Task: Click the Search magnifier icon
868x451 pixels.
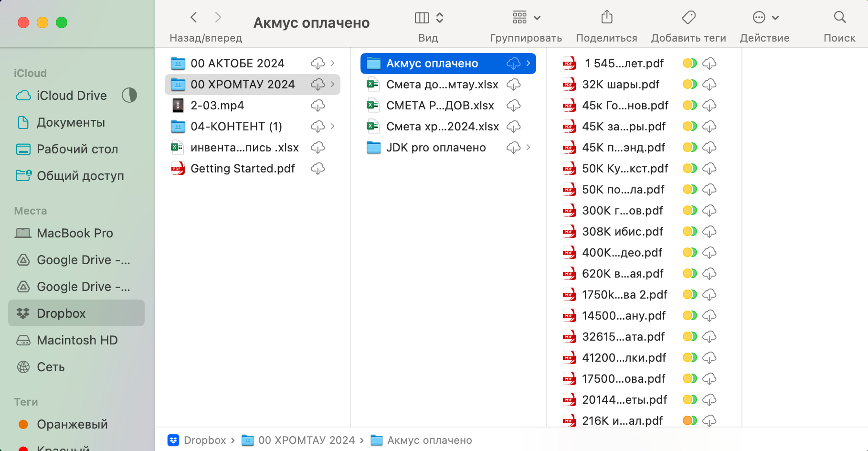Action: coord(839,18)
